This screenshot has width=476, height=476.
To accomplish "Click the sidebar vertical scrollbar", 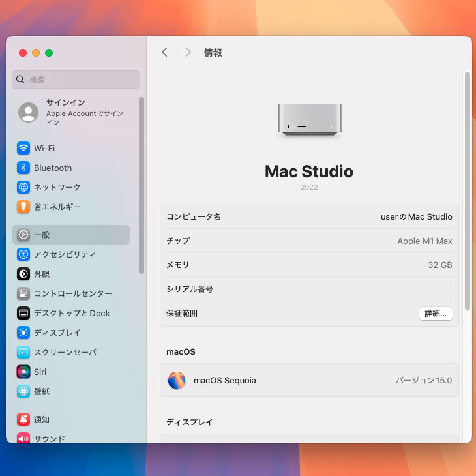I will tap(141, 185).
